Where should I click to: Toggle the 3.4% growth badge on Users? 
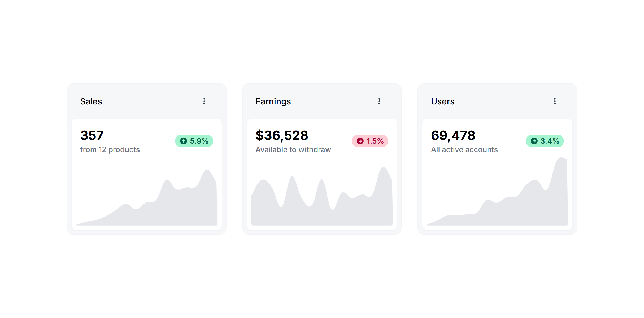pos(545,141)
